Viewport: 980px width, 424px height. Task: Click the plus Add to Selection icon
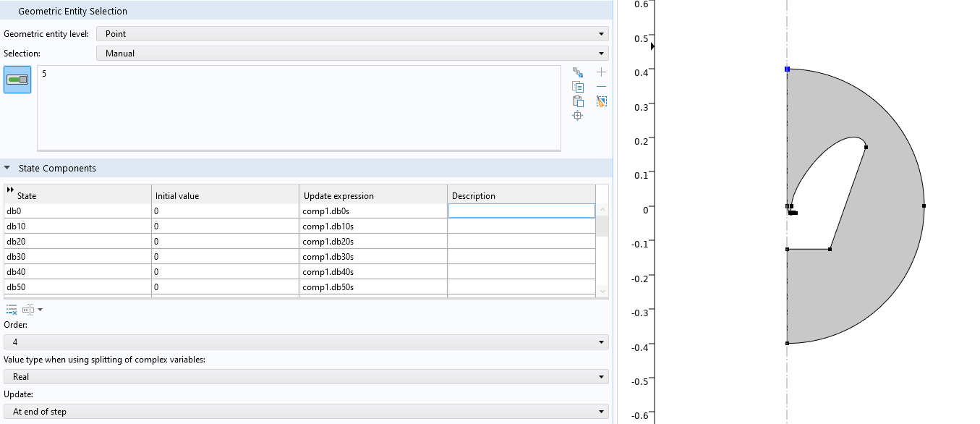click(x=601, y=72)
